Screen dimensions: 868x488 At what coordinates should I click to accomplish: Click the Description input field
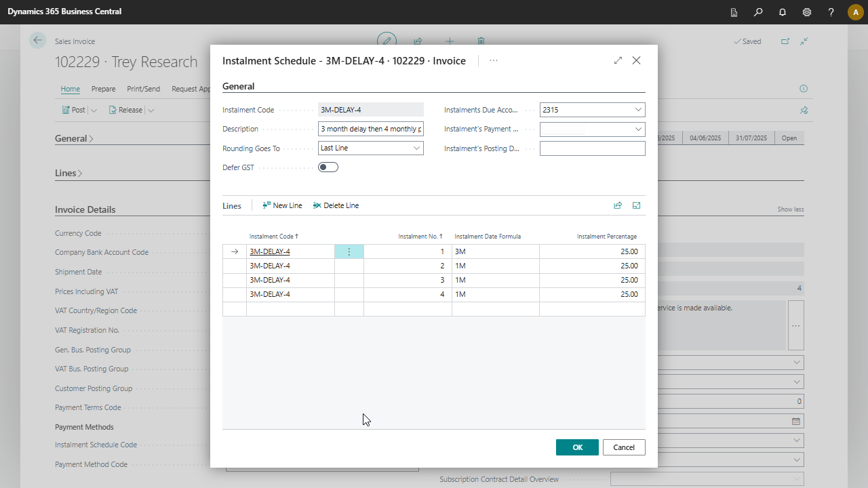coord(371,129)
